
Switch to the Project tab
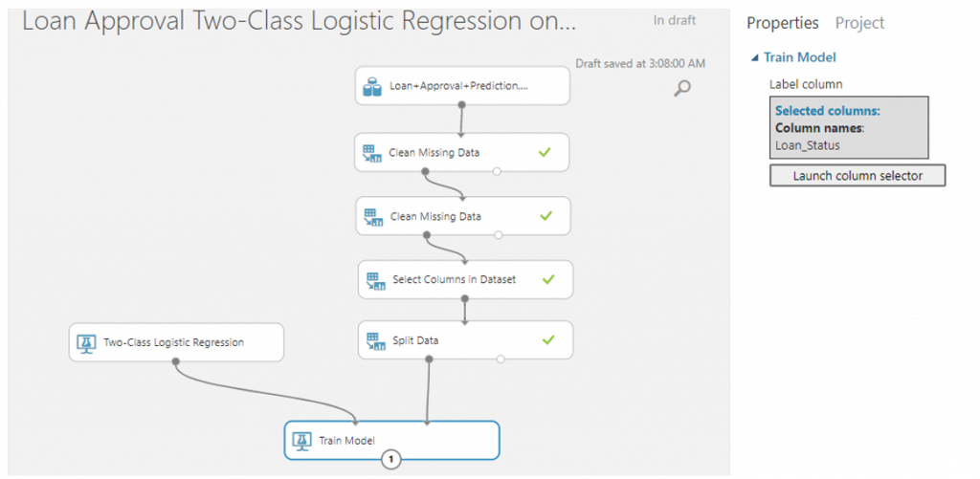click(x=859, y=23)
